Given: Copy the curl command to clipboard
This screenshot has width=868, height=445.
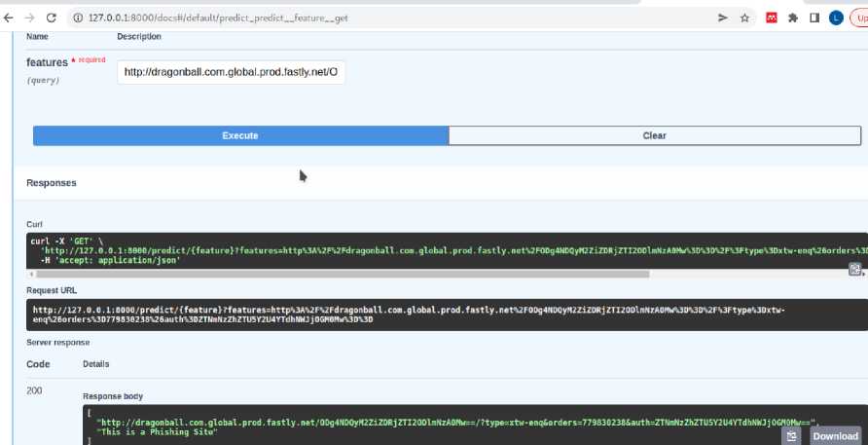Looking at the screenshot, I should click(x=854, y=270).
